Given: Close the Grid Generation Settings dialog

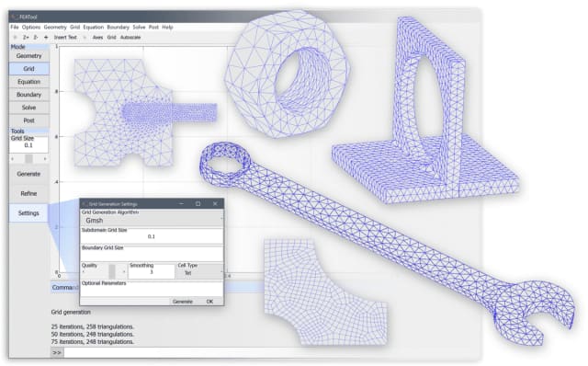Looking at the screenshot, I should pyautogui.click(x=215, y=204).
